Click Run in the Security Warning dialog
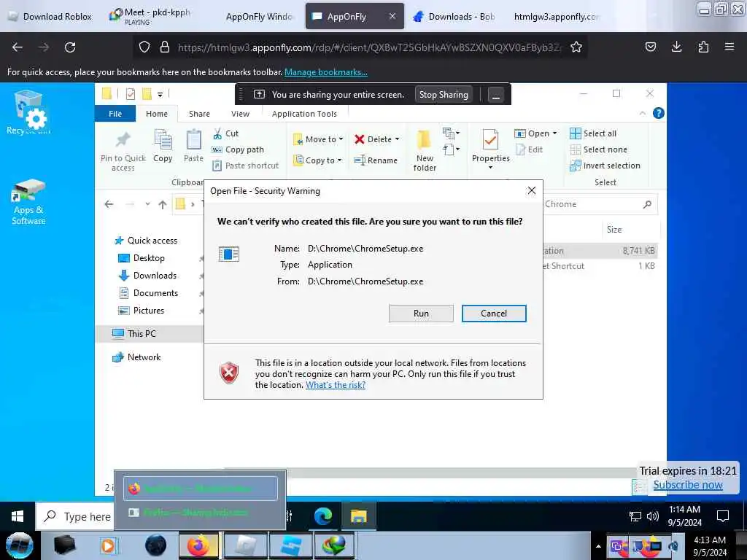Viewport: 747px width, 560px height. pos(421,314)
